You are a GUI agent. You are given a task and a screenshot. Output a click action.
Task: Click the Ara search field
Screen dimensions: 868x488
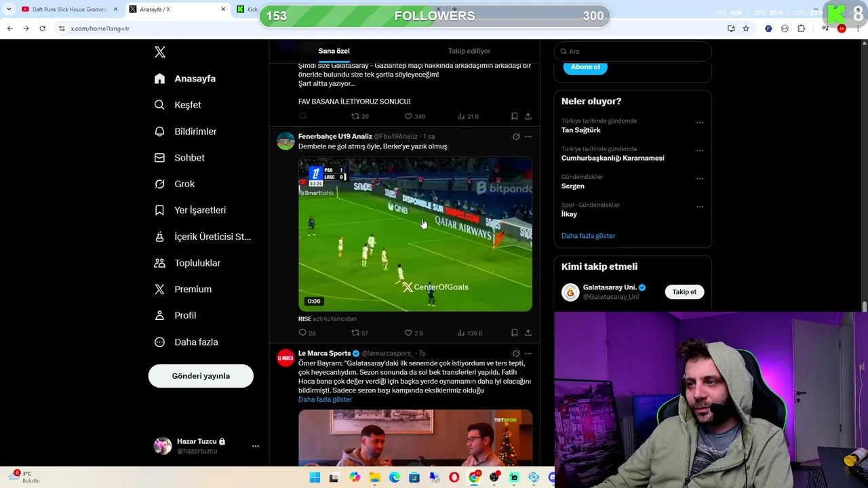[x=633, y=52]
